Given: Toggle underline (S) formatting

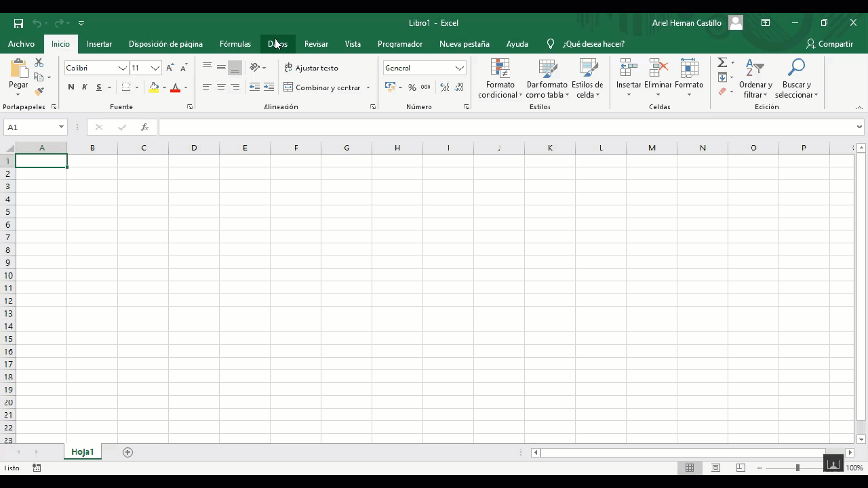Looking at the screenshot, I should 99,87.
